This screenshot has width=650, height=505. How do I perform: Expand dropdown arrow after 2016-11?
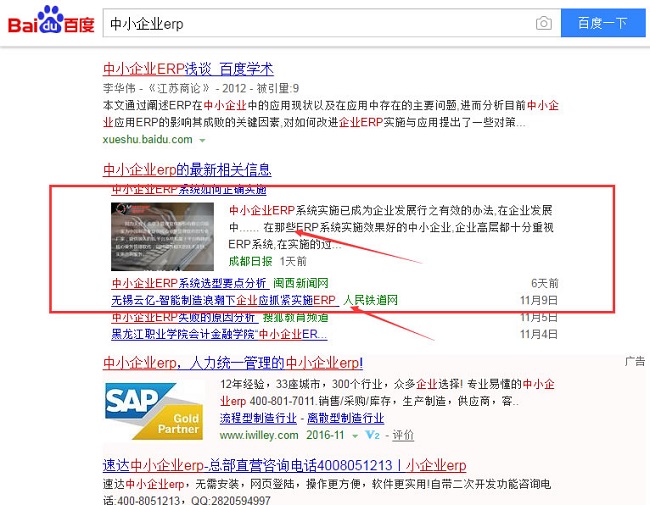(x=355, y=436)
